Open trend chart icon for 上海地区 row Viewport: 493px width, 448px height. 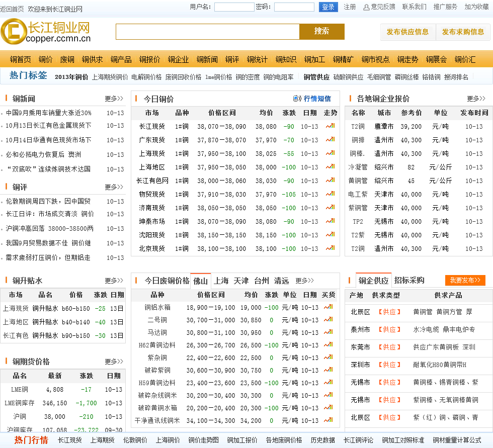tap(330, 166)
